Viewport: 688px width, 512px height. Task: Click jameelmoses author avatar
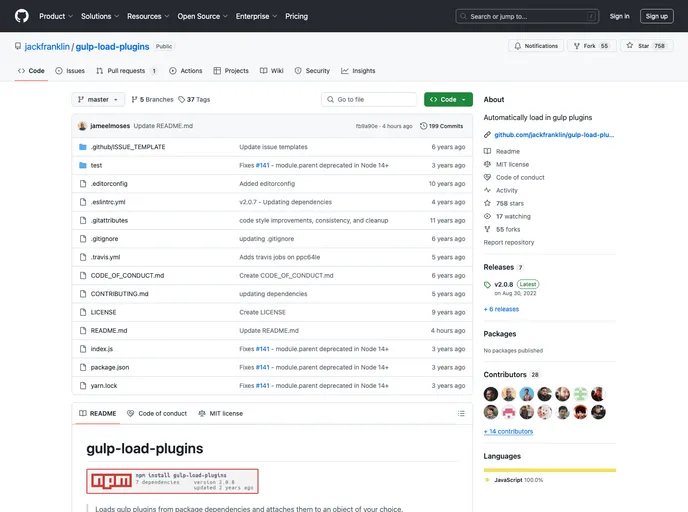tap(82, 126)
